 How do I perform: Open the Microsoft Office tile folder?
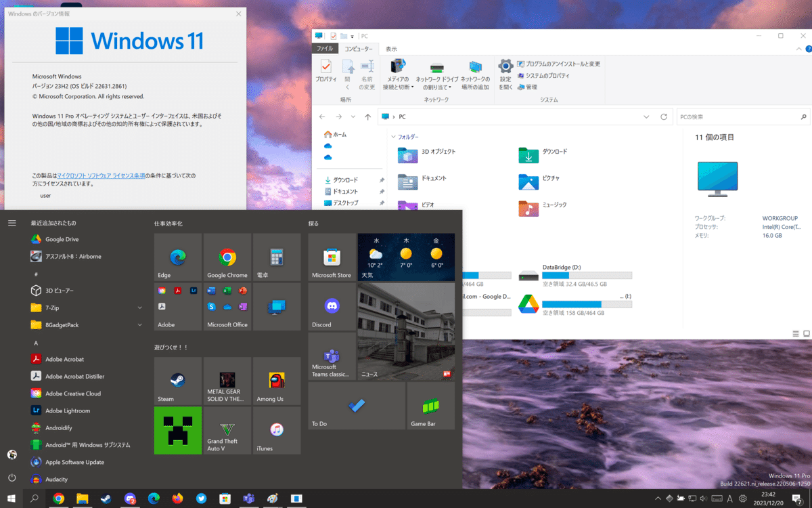227,307
